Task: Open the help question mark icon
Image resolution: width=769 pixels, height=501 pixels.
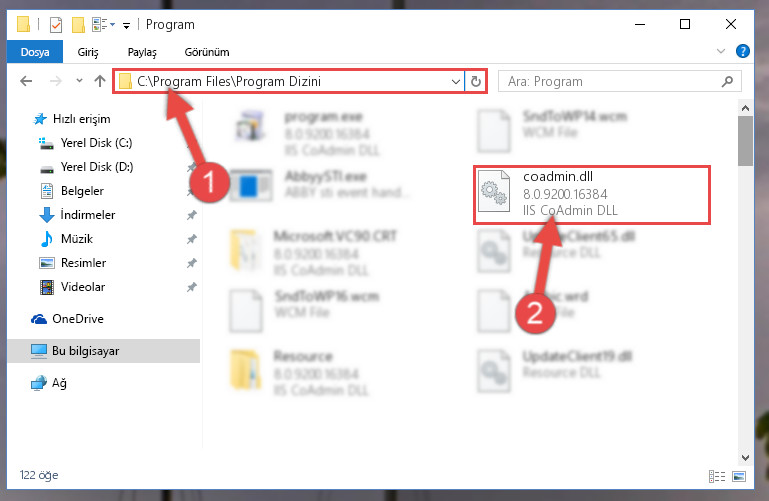Action: pos(743,51)
